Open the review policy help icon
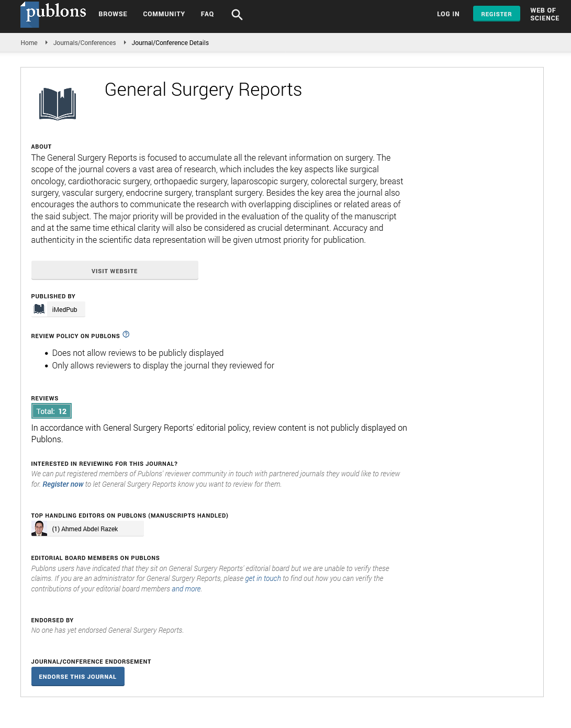 (x=126, y=334)
